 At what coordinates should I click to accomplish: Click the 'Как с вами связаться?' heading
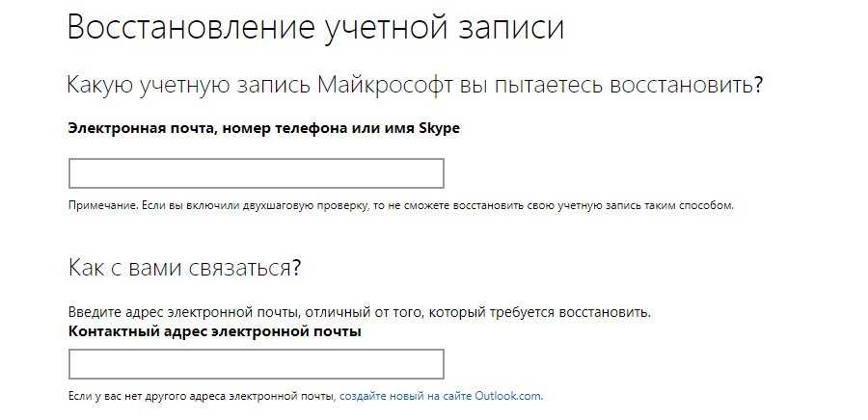click(x=184, y=267)
